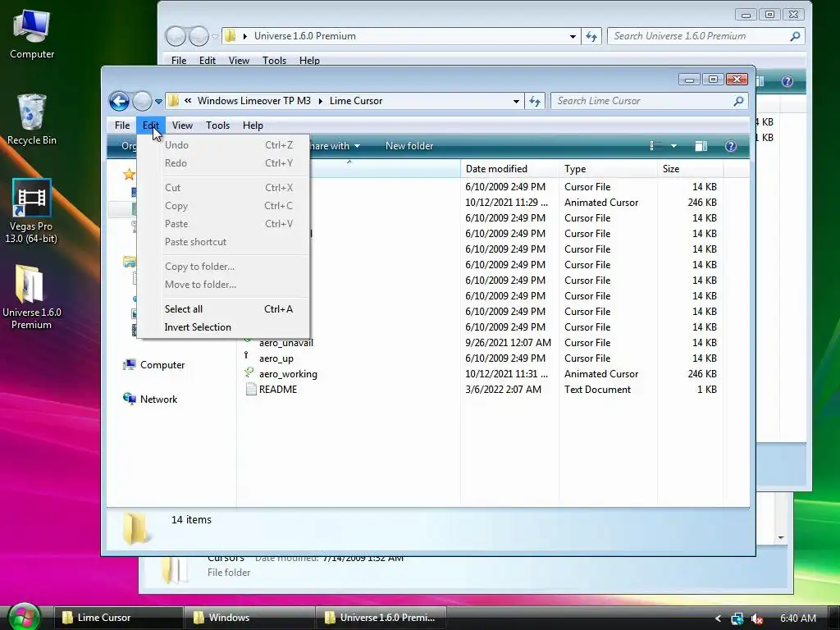This screenshot has height=630, width=840.
Task: Open the View menu in Lime Cursor
Action: (182, 126)
